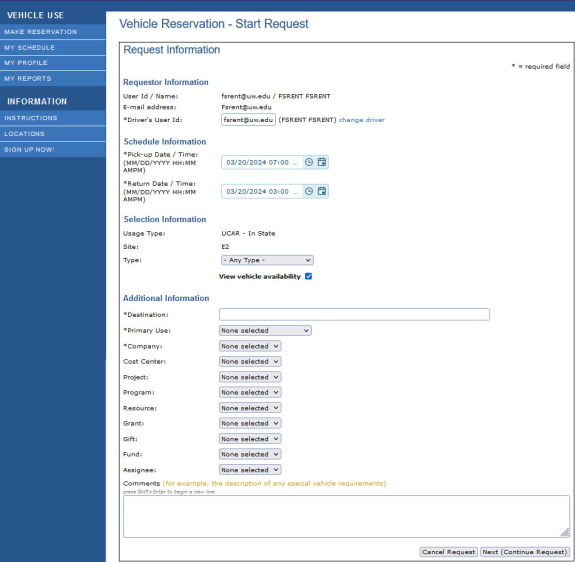Focus the Pick-up Date / Time input
This screenshot has height=562, width=575.
pos(262,162)
